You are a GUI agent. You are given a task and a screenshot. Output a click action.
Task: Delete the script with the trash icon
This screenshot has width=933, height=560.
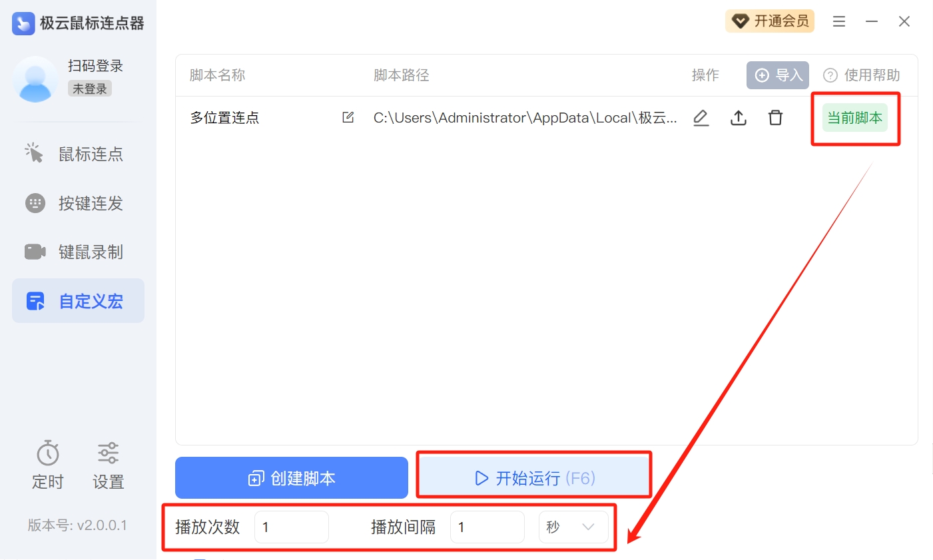(x=776, y=118)
